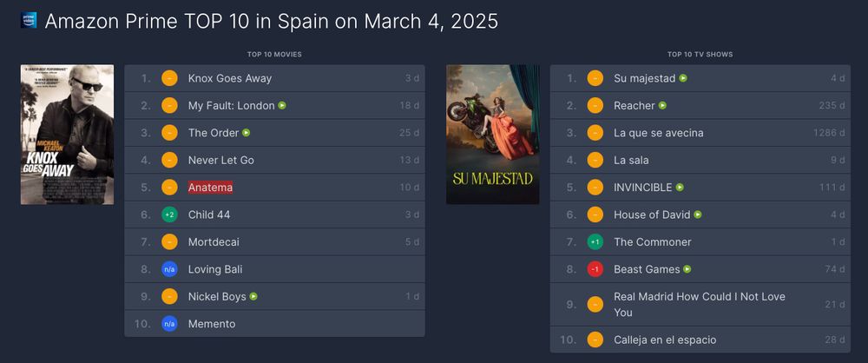The height and width of the screenshot is (363, 868).
Task: Click the play icon beside Nickel Boys
Action: 253,296
